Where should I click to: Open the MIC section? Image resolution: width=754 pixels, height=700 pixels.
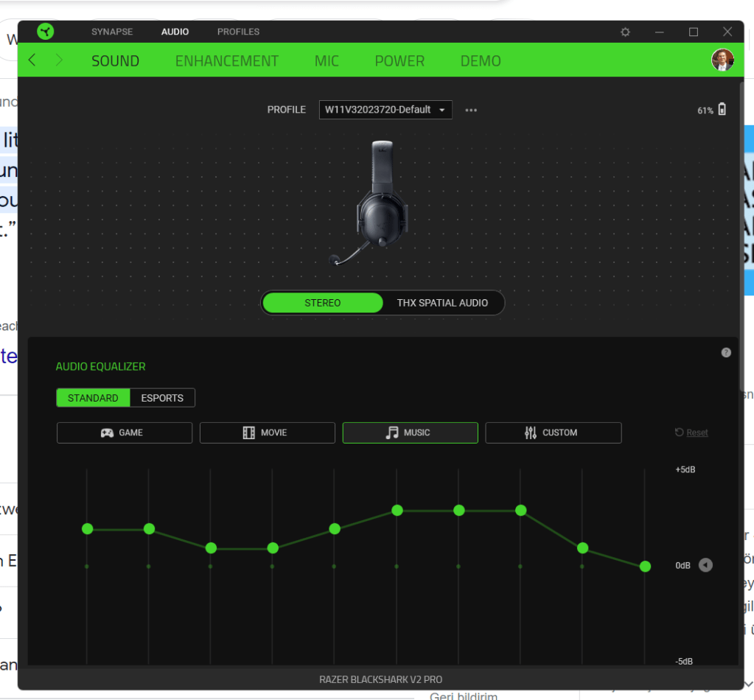tap(327, 61)
